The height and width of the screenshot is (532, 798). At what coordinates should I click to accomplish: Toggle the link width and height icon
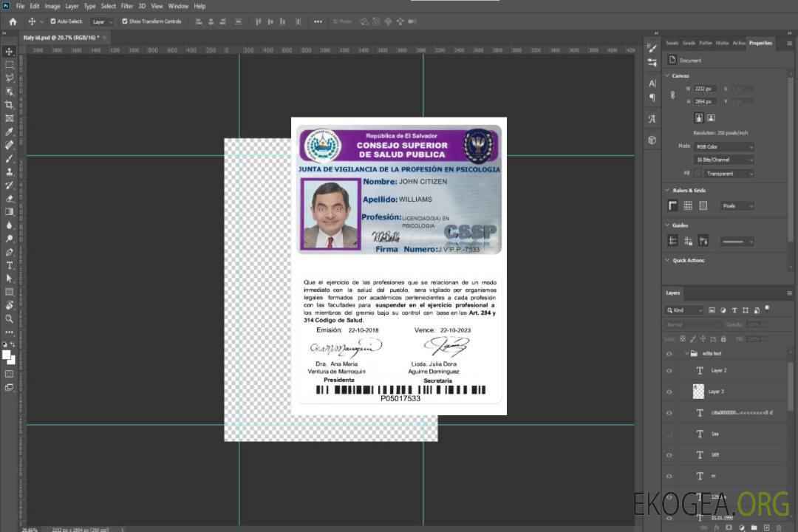click(672, 95)
